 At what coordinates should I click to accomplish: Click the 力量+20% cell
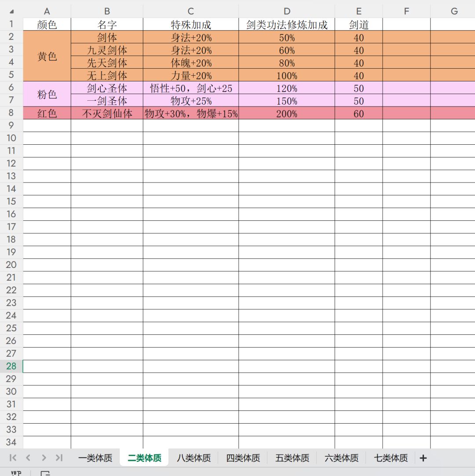(190, 75)
